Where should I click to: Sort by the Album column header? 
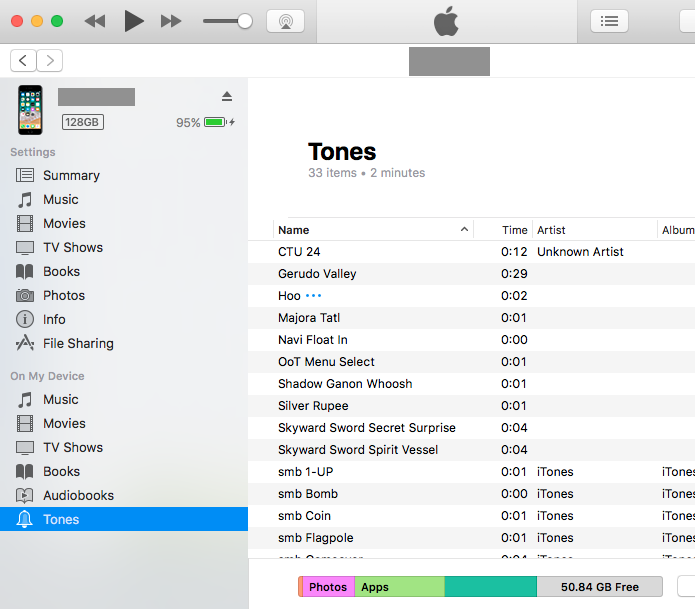pyautogui.click(x=678, y=230)
